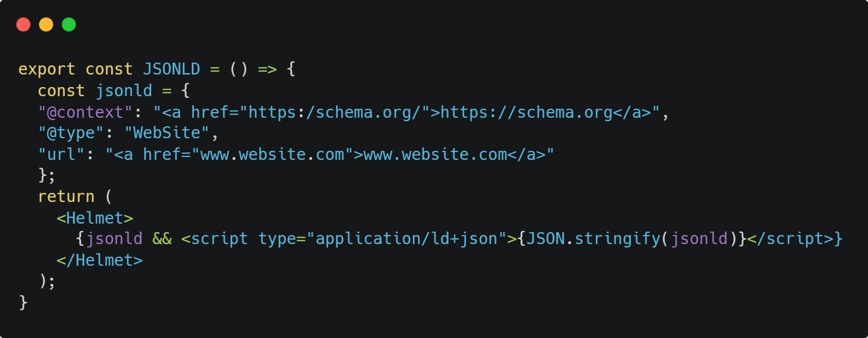This screenshot has height=338, width=868.
Task: Click the red close window dot
Action: pos(23,24)
